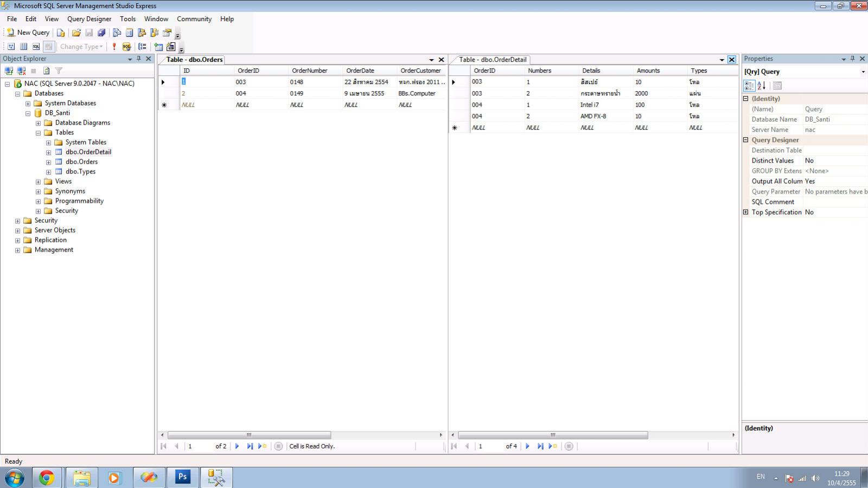
Task: Select Programmability folder in tree
Action: point(79,201)
